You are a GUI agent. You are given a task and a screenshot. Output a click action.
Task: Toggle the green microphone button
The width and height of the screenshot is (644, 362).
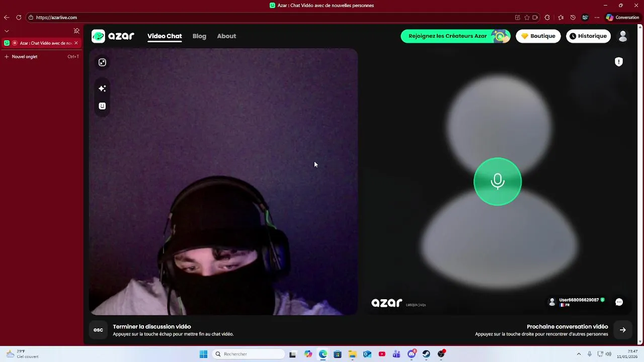[x=498, y=182]
